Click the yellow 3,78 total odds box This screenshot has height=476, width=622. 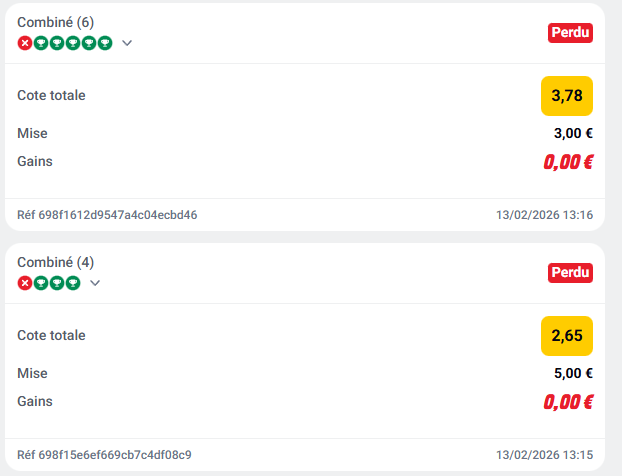(567, 96)
